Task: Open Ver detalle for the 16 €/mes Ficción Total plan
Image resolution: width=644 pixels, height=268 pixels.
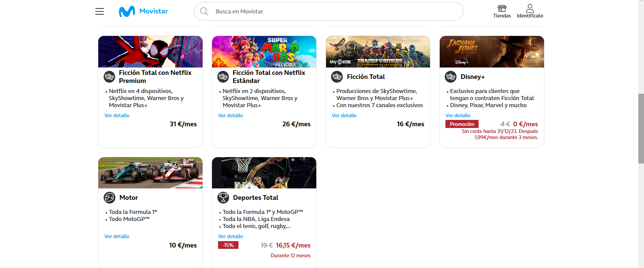Action: [x=344, y=116]
